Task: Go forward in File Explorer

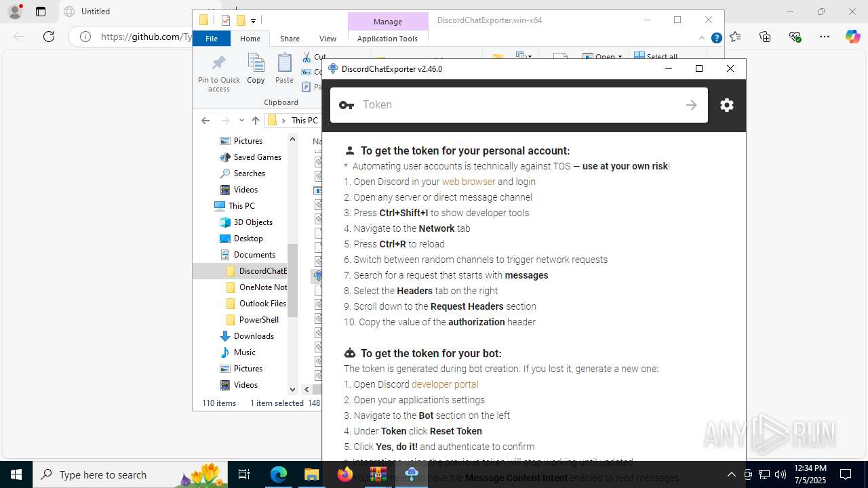Action: [224, 121]
